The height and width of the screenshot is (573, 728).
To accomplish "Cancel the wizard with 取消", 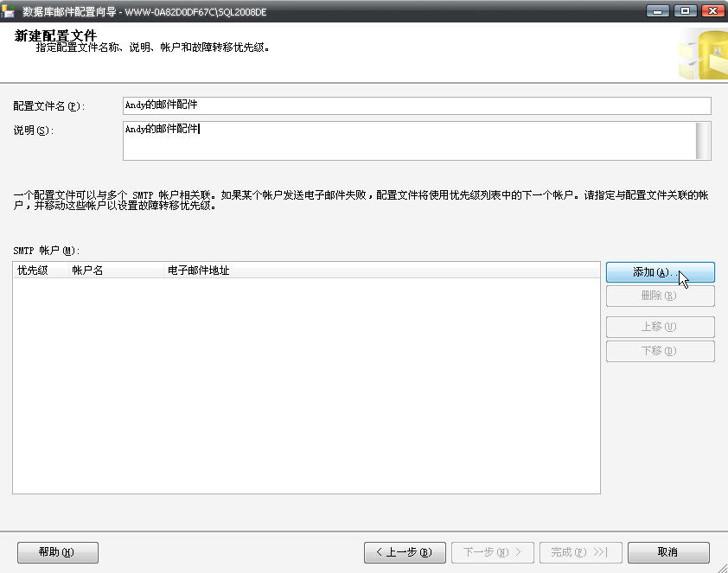I will pyautogui.click(x=668, y=552).
